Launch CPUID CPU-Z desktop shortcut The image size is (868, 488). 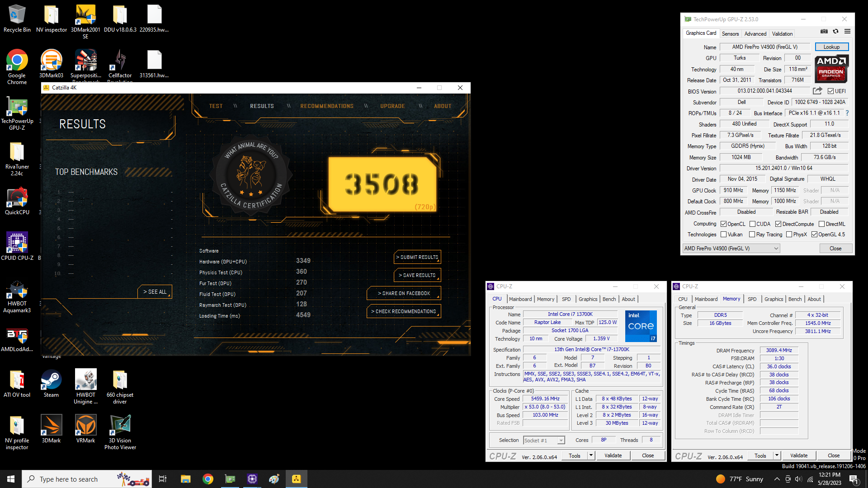[17, 246]
